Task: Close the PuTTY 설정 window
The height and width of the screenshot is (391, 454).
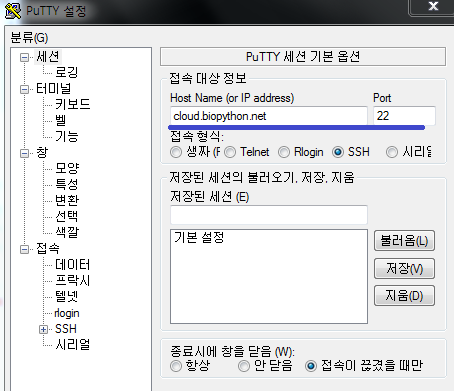Action: [433, 6]
